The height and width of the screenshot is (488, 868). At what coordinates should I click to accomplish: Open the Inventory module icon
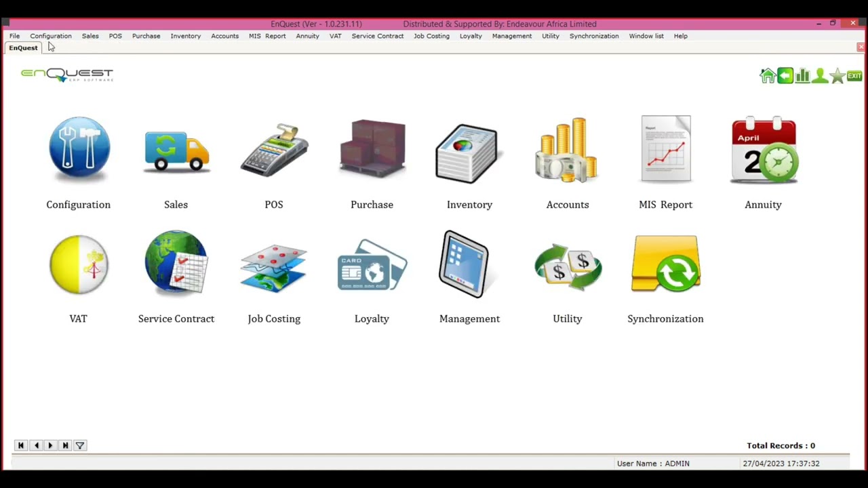pos(468,153)
